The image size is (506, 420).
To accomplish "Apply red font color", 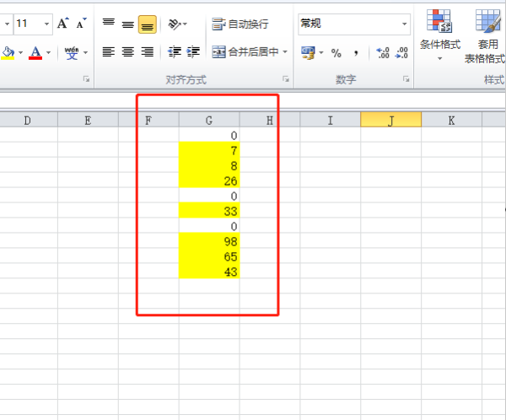I will point(35,52).
